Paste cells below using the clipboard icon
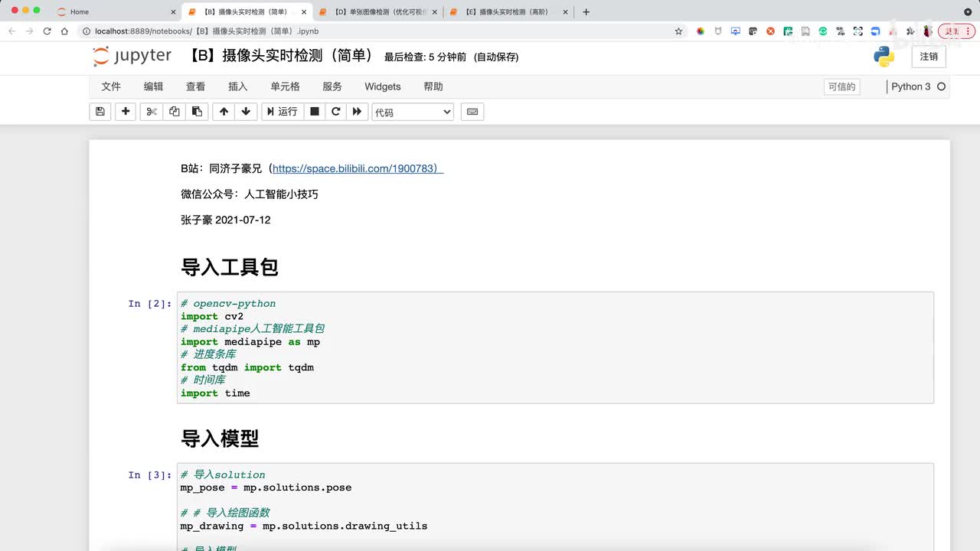The image size is (980, 551). (x=196, y=112)
